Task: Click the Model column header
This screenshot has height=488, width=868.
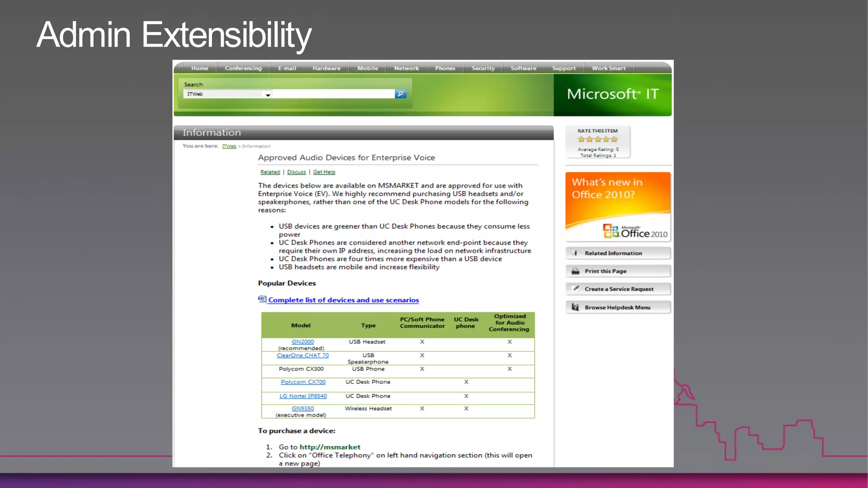Action: [x=301, y=325]
